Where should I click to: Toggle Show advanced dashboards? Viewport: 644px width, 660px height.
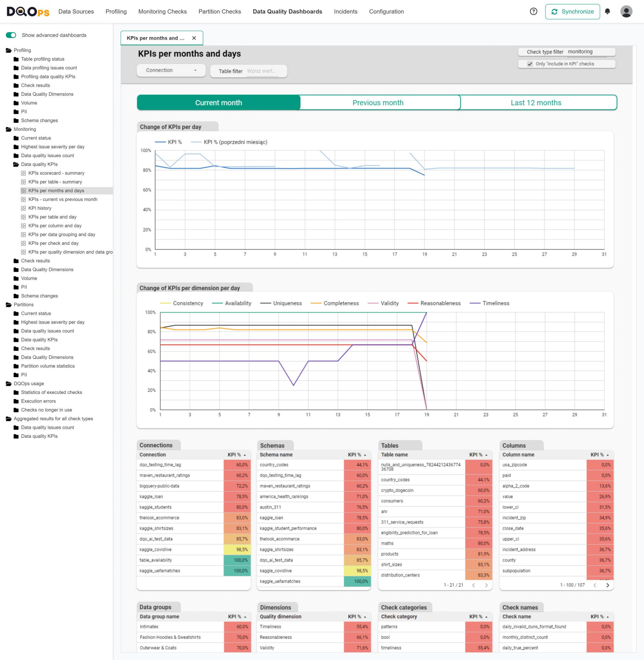click(11, 35)
